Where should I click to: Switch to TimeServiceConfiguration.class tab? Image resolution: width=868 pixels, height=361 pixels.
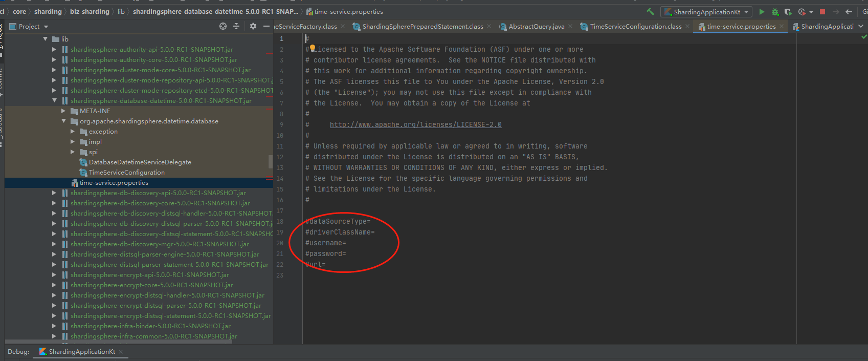coord(635,26)
